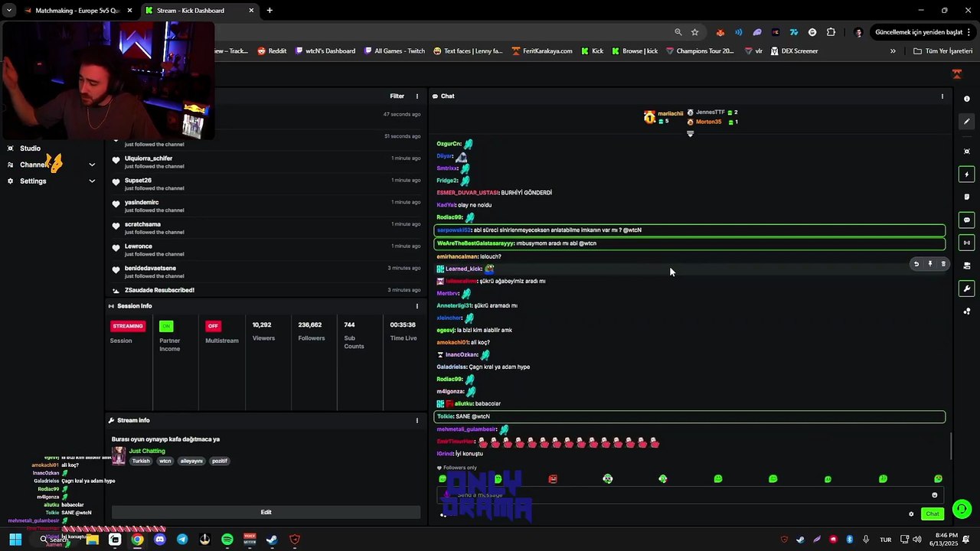Click the focus frame icon in right sidebar

[967, 152]
